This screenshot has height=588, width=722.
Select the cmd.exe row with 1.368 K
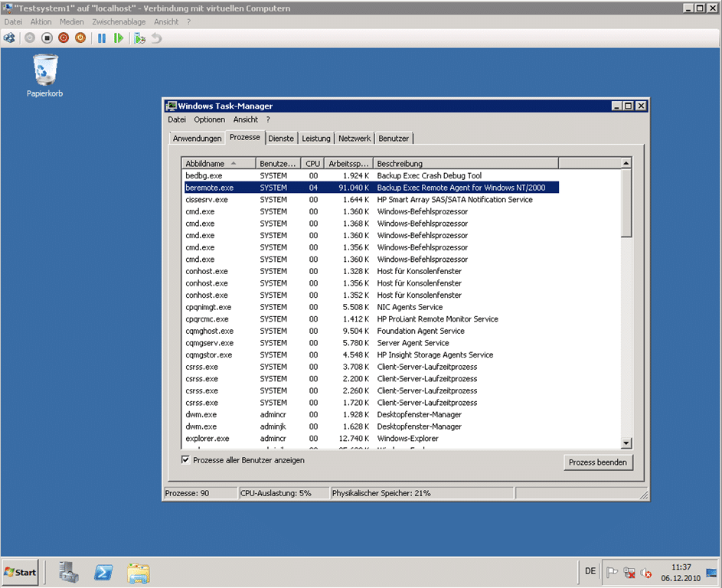pos(371,224)
